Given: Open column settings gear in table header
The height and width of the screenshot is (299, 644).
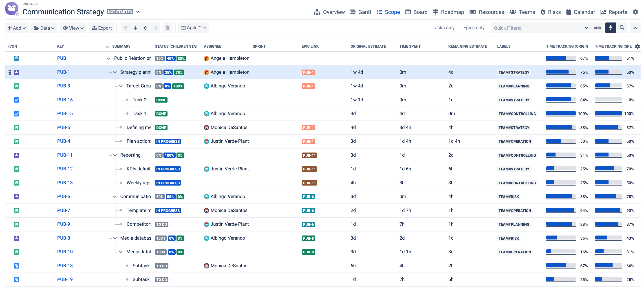Looking at the screenshot, I should [637, 46].
